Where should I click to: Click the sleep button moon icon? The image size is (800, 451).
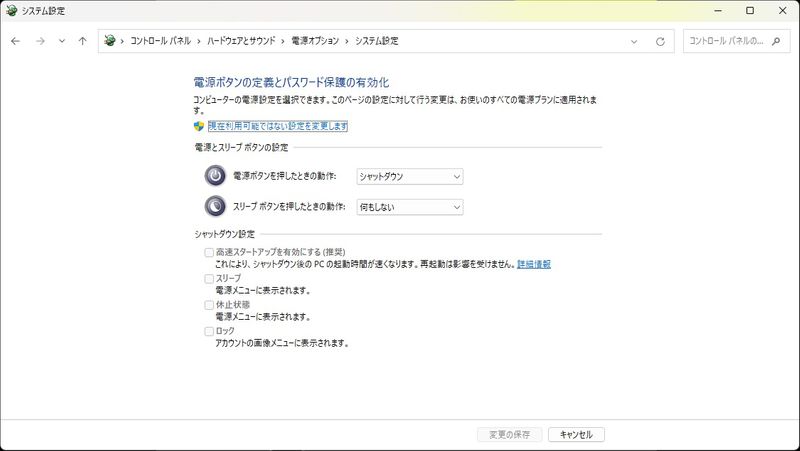pyautogui.click(x=215, y=206)
